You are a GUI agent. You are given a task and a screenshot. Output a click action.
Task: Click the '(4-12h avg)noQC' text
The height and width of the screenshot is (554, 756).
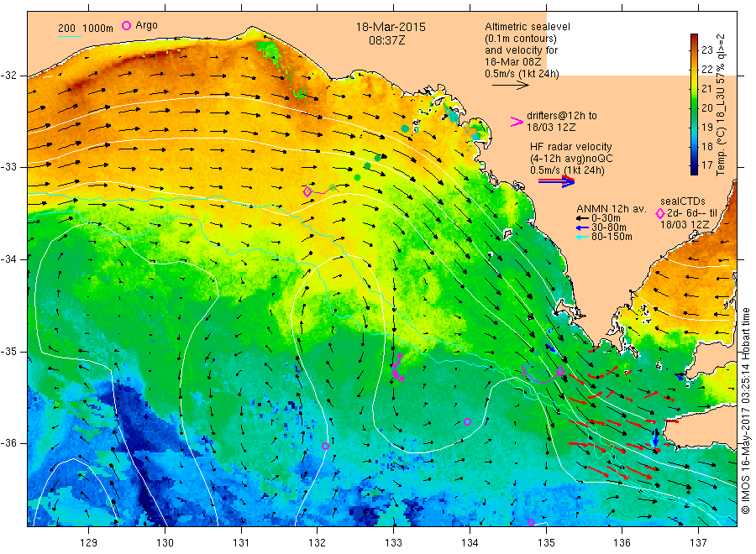coord(571,159)
